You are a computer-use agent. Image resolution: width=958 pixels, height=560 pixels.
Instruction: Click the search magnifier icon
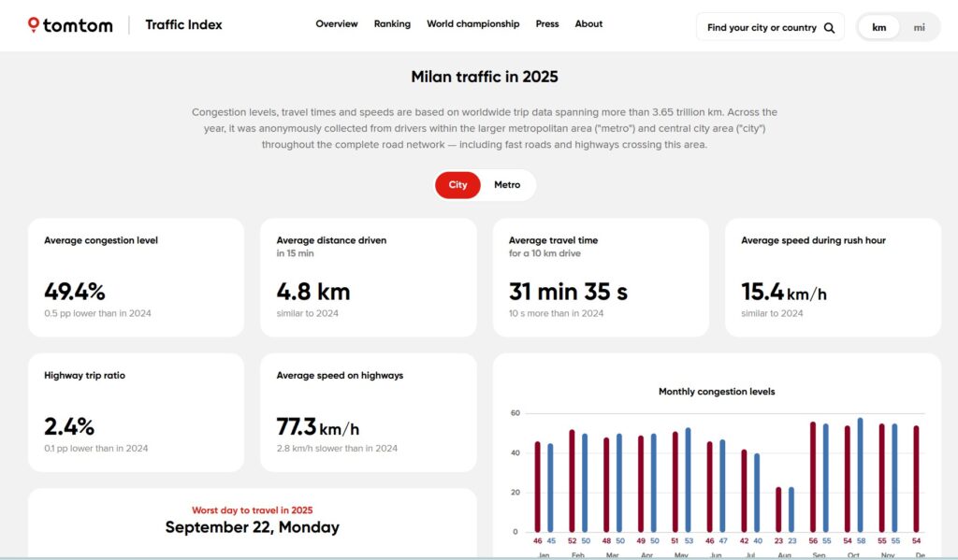coord(829,27)
